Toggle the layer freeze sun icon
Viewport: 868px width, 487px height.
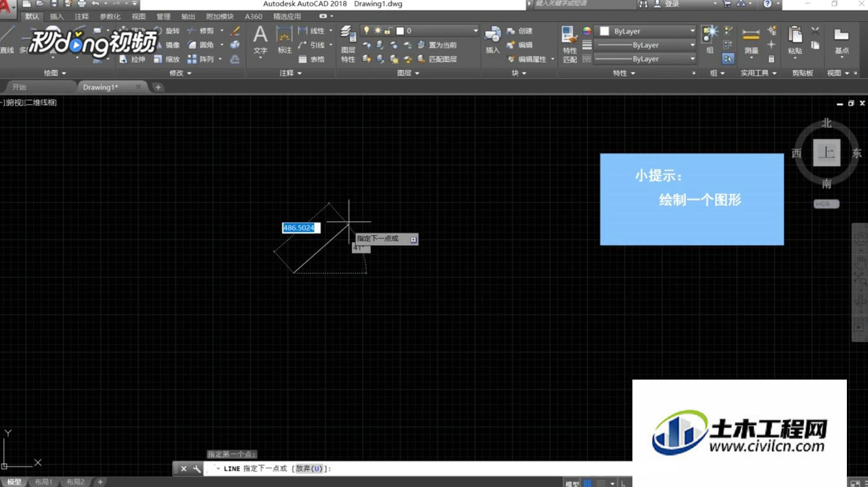click(x=378, y=31)
